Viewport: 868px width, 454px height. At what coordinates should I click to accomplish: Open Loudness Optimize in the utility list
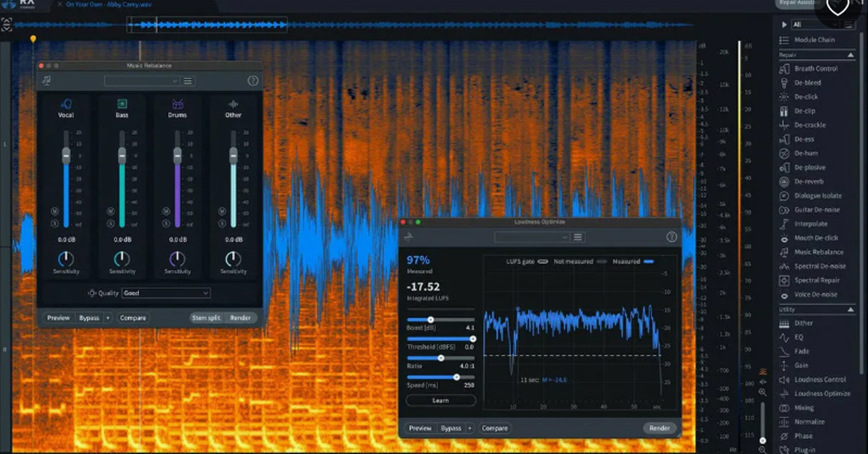pyautogui.click(x=815, y=394)
